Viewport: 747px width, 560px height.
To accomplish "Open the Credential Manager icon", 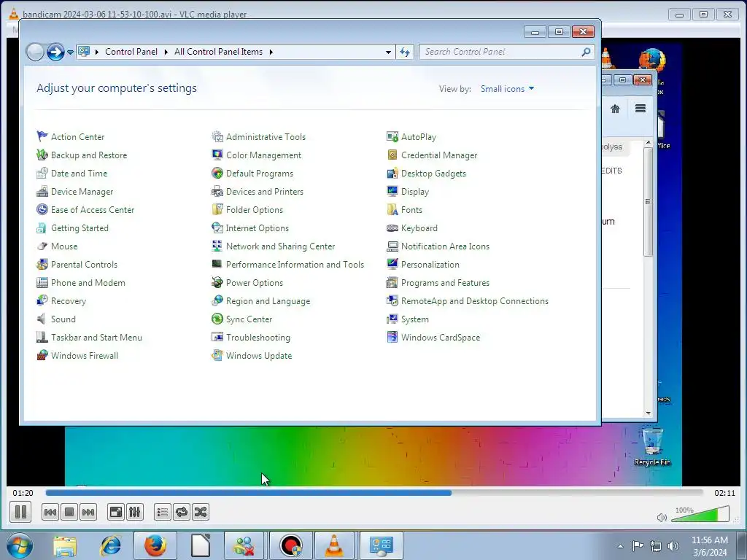I will 392,155.
